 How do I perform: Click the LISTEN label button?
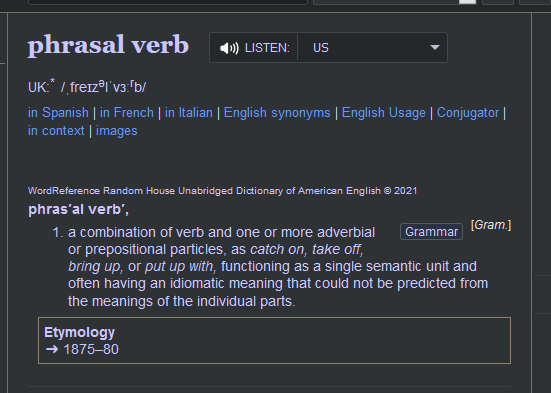[x=267, y=48]
